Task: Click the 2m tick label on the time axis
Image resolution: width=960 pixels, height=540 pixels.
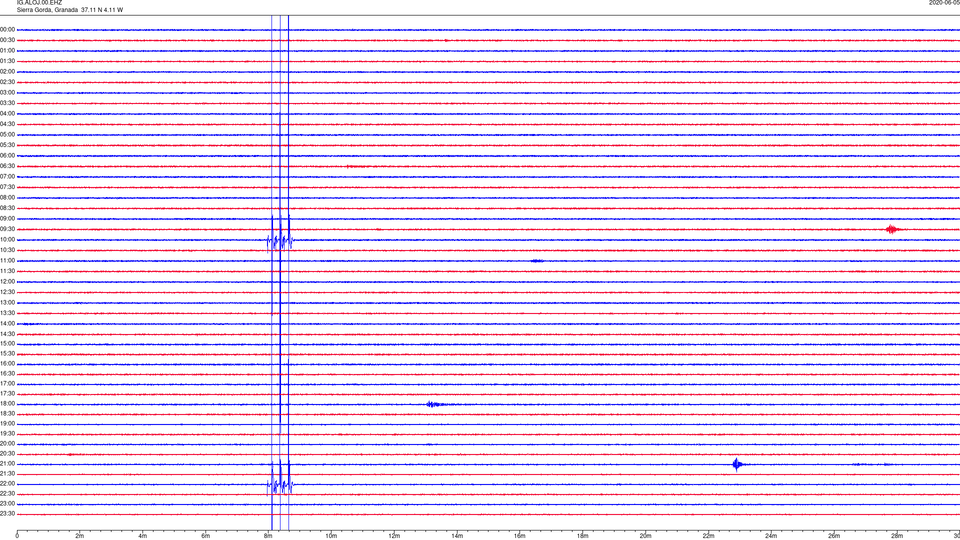Action: coord(80,536)
